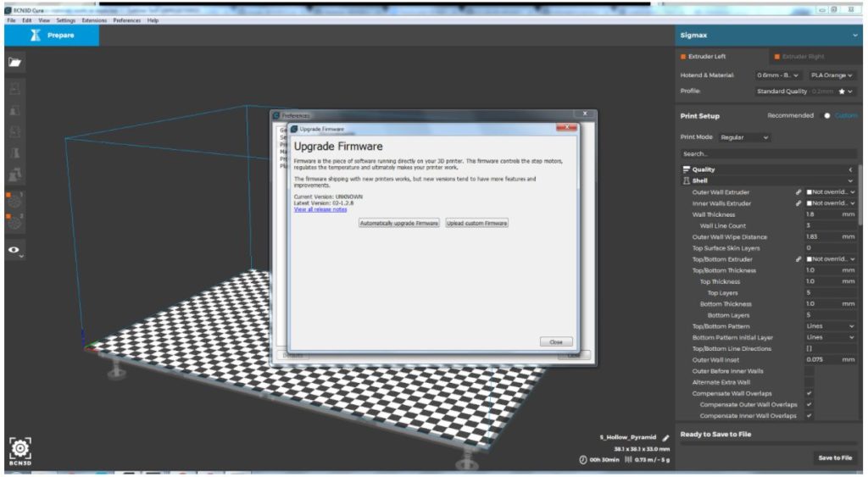Open the Help menu
Screen dimensions: 868x477
click(153, 20)
